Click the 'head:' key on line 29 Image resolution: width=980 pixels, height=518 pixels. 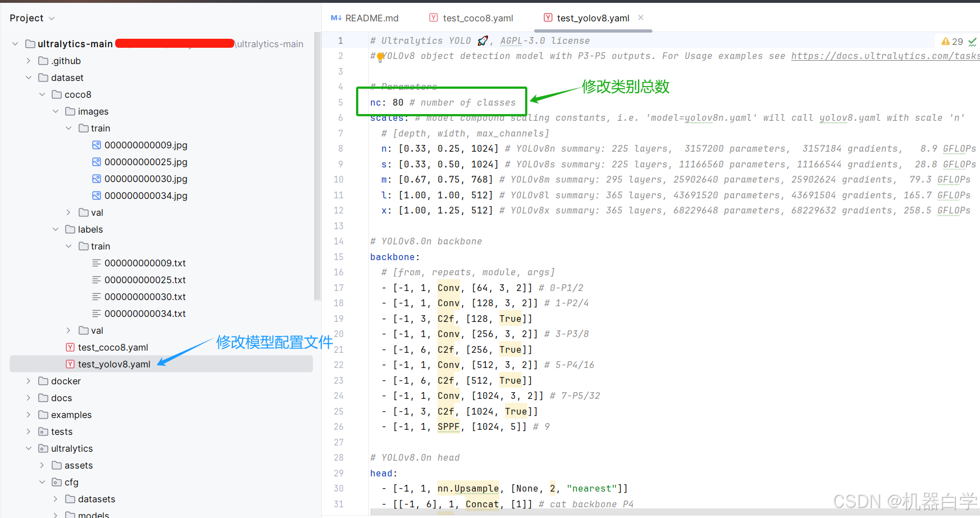384,473
